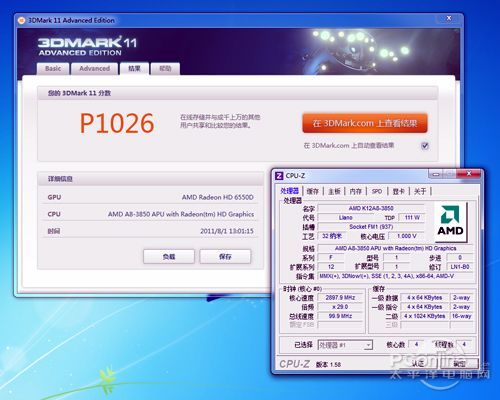Open the 处理器 #1 selection dropdown
500x400 pixels.
pyautogui.click(x=345, y=345)
